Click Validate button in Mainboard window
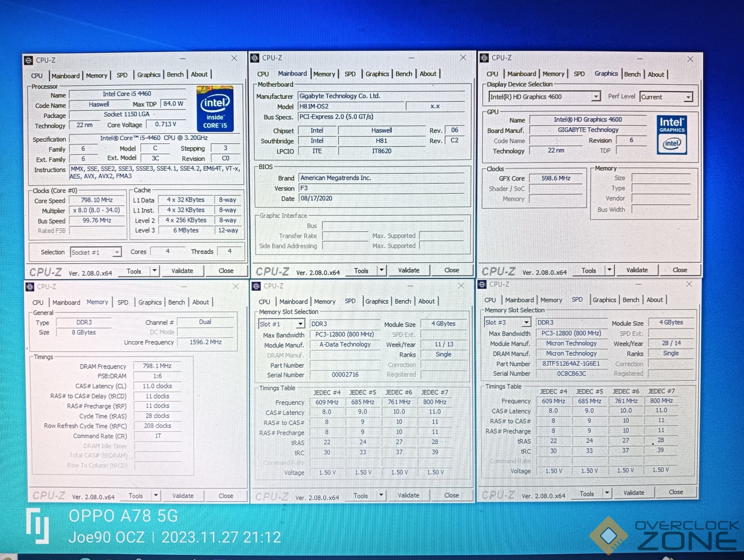 pos(408,270)
